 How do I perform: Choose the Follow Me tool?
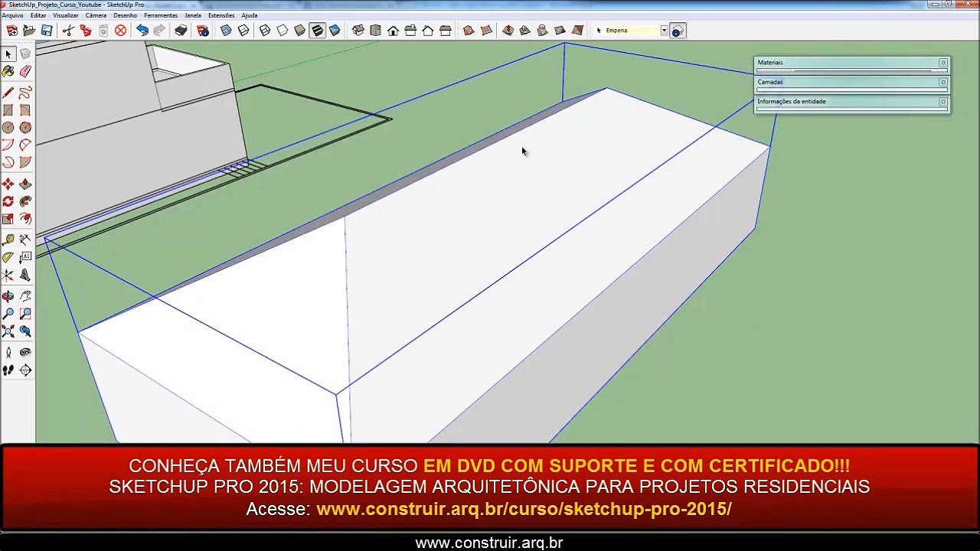(x=25, y=201)
